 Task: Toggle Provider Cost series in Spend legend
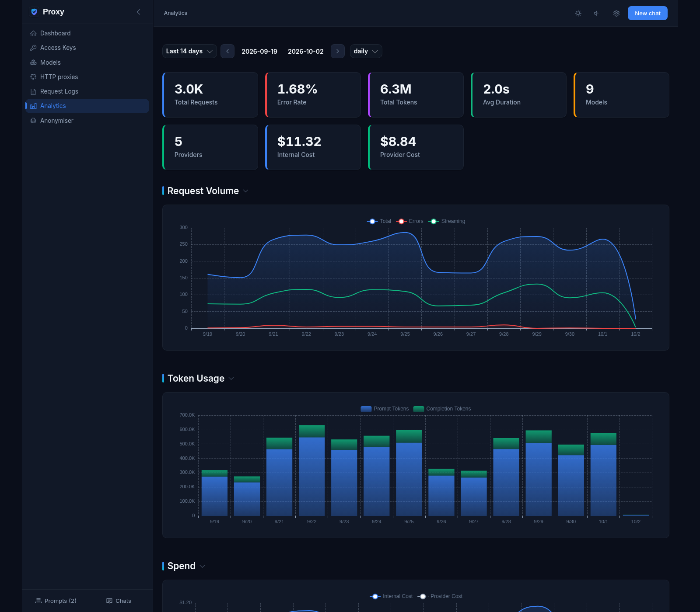[x=440, y=596]
